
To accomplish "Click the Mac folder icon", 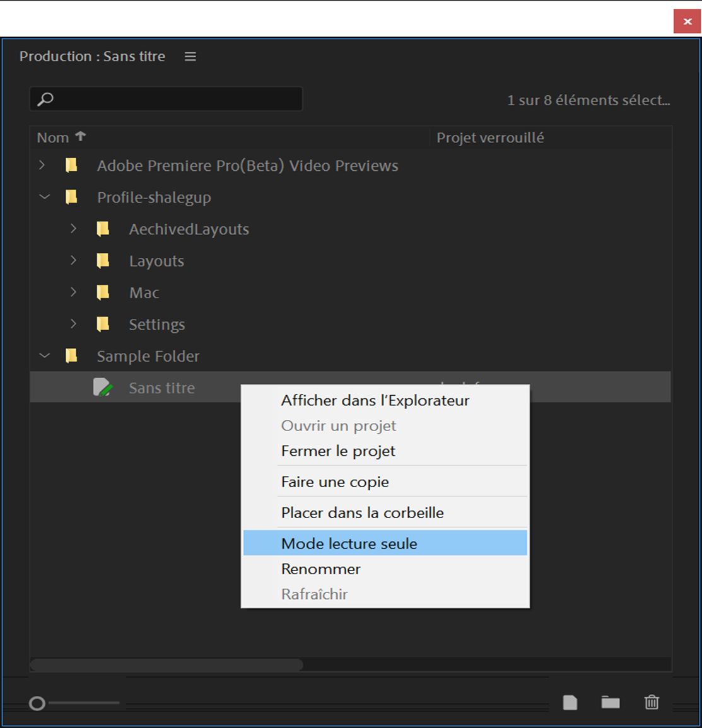I will pos(103,292).
